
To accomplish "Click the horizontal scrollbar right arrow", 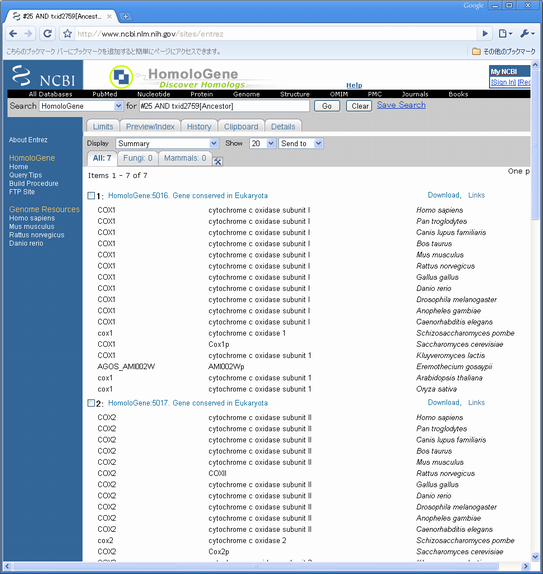I will tap(525, 566).
